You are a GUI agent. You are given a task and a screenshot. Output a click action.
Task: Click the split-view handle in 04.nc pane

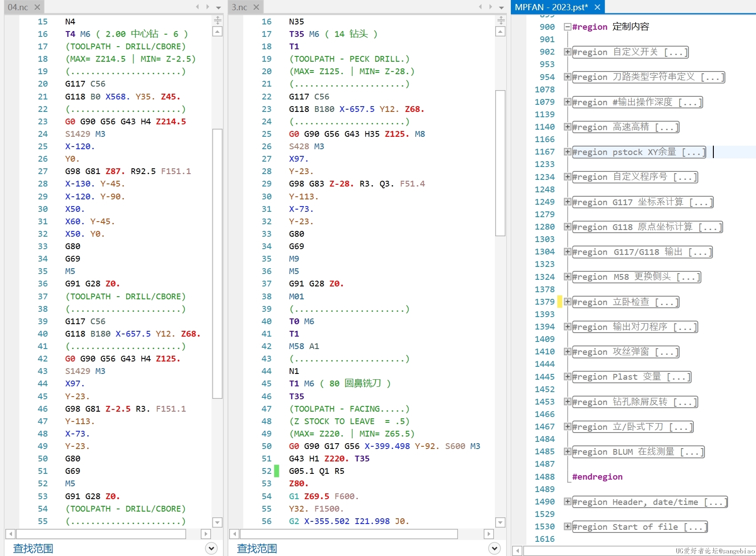218,20
